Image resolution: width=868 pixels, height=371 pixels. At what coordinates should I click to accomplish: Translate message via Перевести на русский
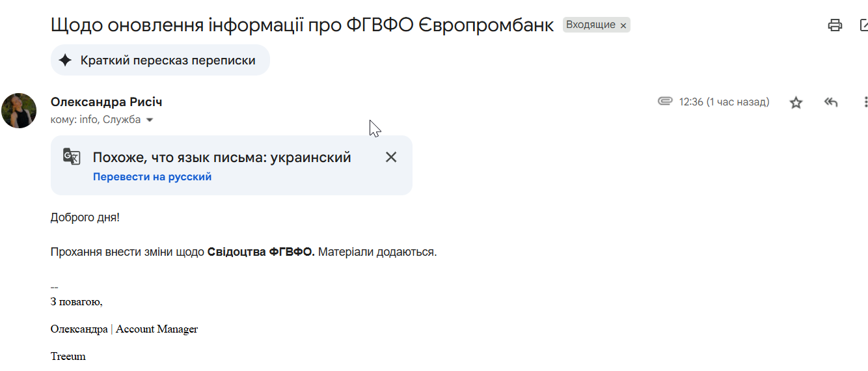click(152, 176)
